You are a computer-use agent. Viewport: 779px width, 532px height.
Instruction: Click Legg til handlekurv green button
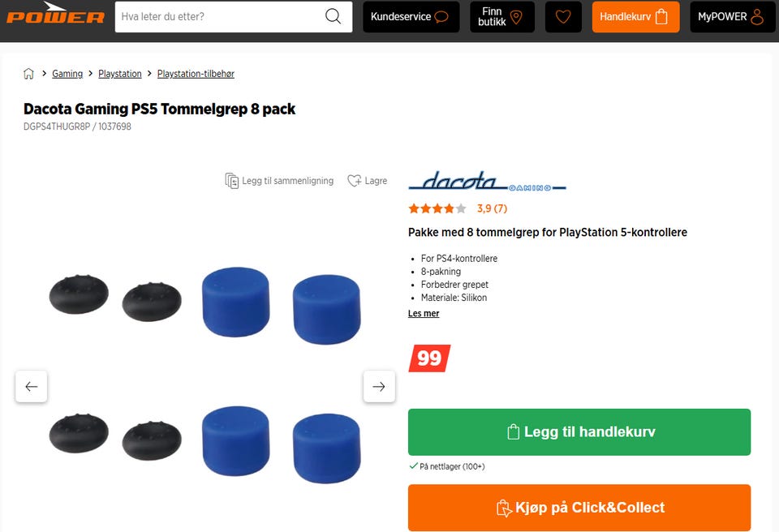[x=579, y=432]
